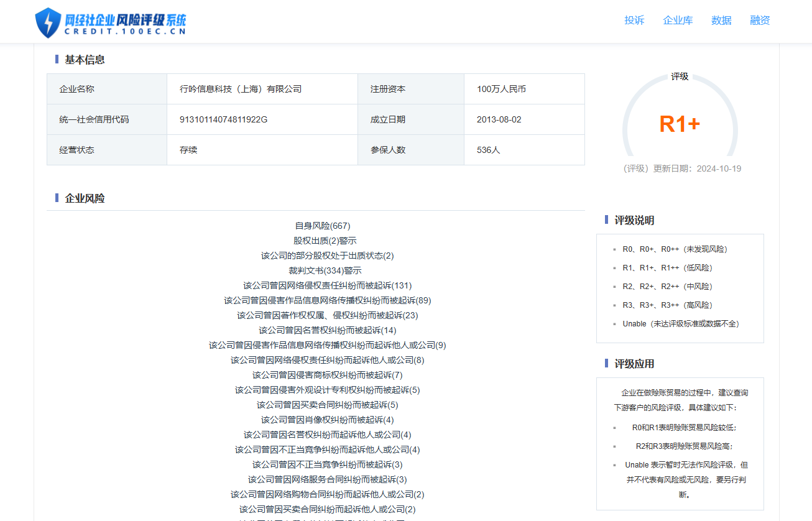Image resolution: width=812 pixels, height=521 pixels.
Task: Expand 股权出质(2)警示 risk entry
Action: tap(325, 241)
